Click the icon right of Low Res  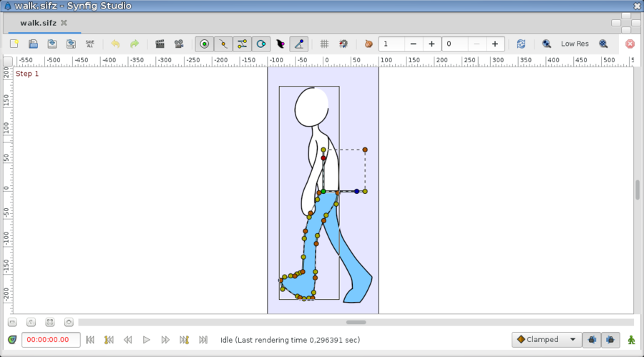click(x=603, y=44)
